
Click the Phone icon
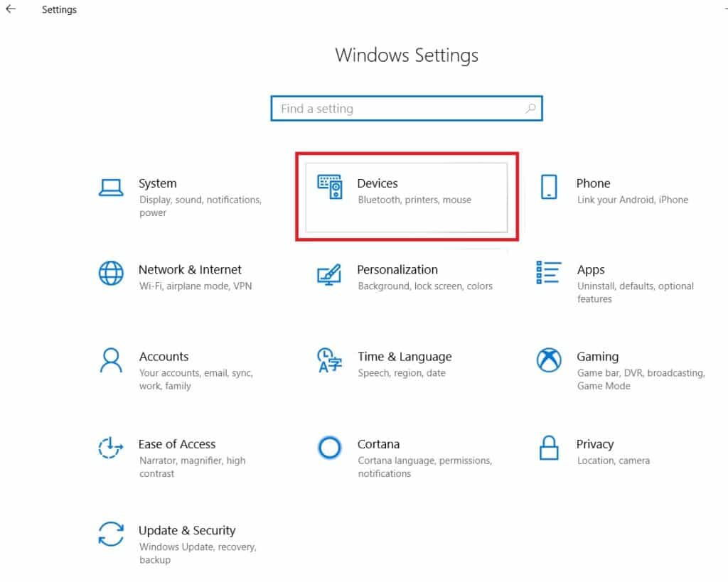point(548,187)
